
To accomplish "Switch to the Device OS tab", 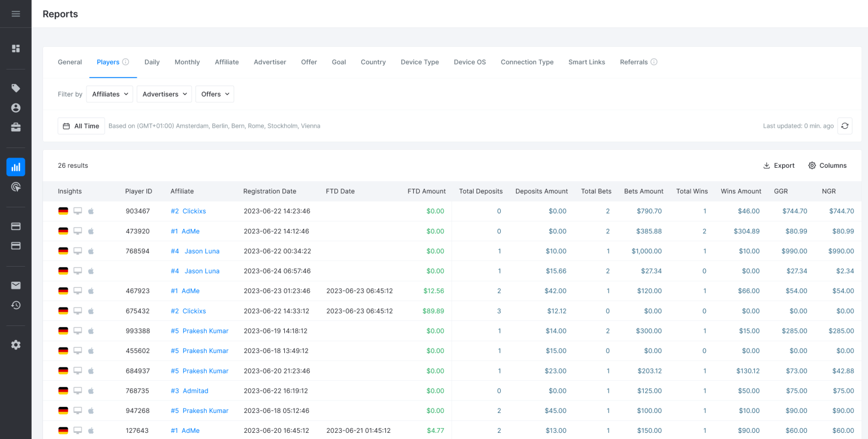I will [470, 62].
